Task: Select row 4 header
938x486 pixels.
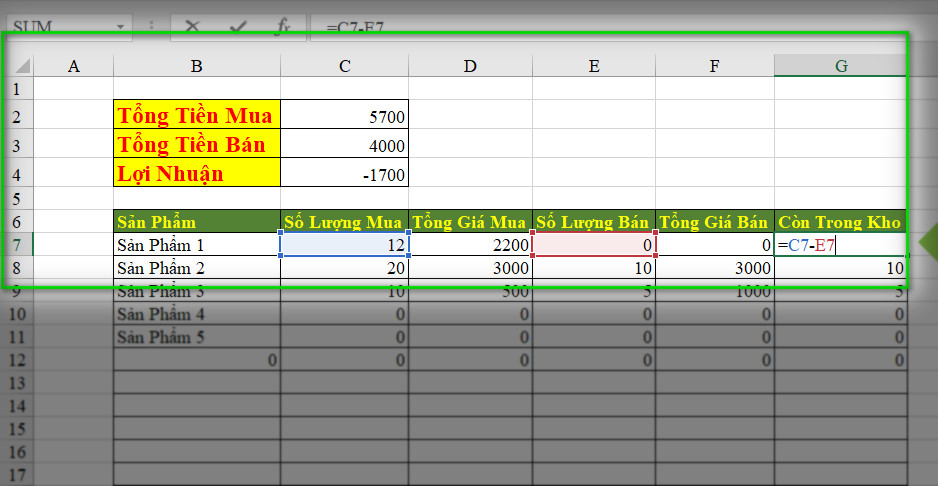Action: tap(17, 174)
